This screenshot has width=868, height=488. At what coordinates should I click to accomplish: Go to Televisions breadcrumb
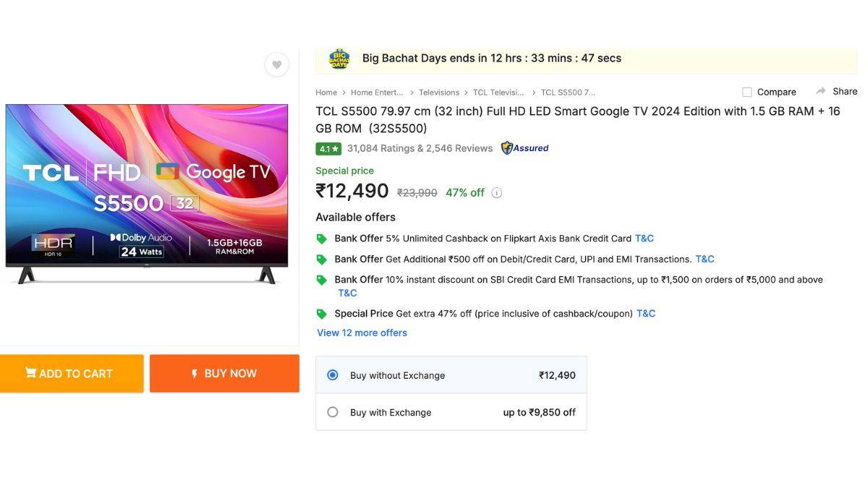coord(439,93)
